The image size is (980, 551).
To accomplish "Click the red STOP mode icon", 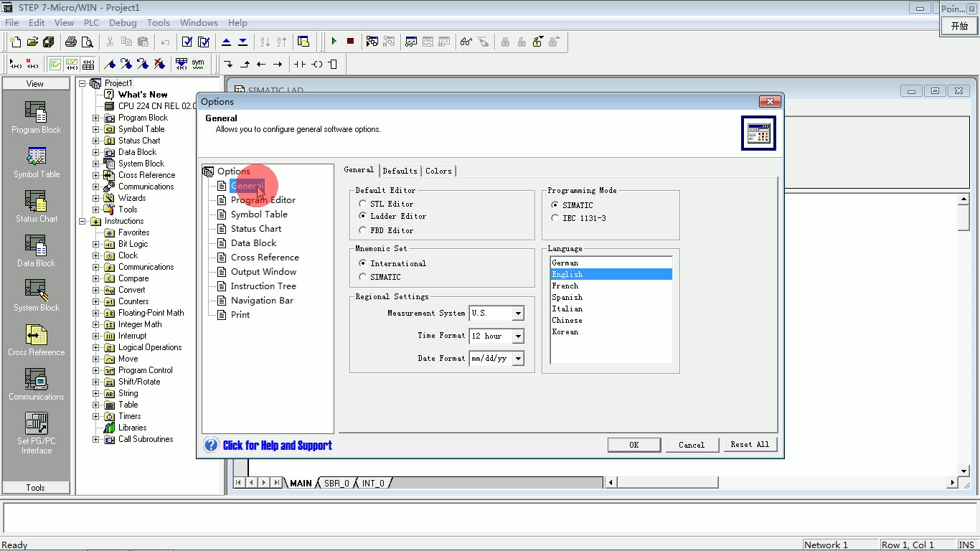I will [350, 42].
